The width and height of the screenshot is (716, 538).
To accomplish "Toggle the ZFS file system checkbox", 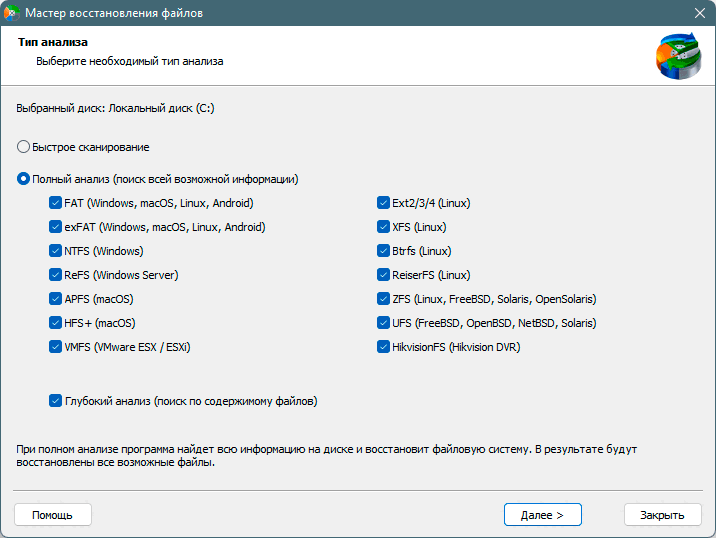I will 383,299.
